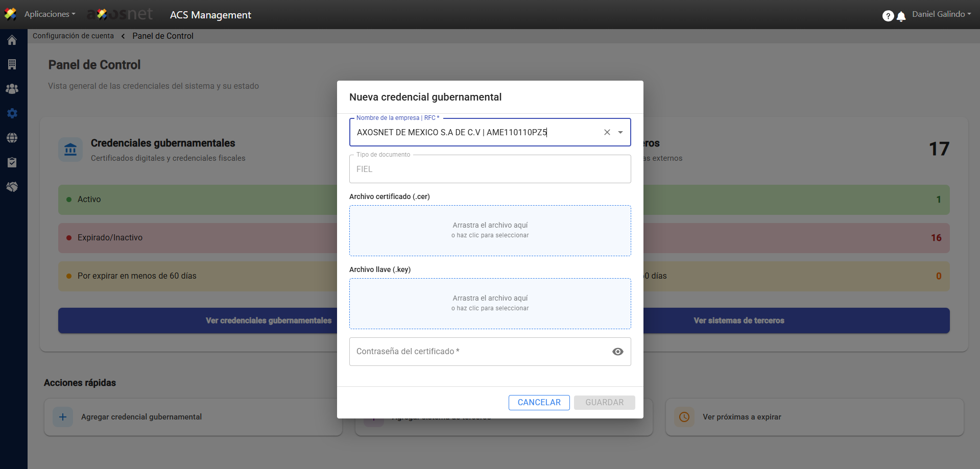
Task: Focus the Contraseña del certificado field
Action: click(477, 352)
